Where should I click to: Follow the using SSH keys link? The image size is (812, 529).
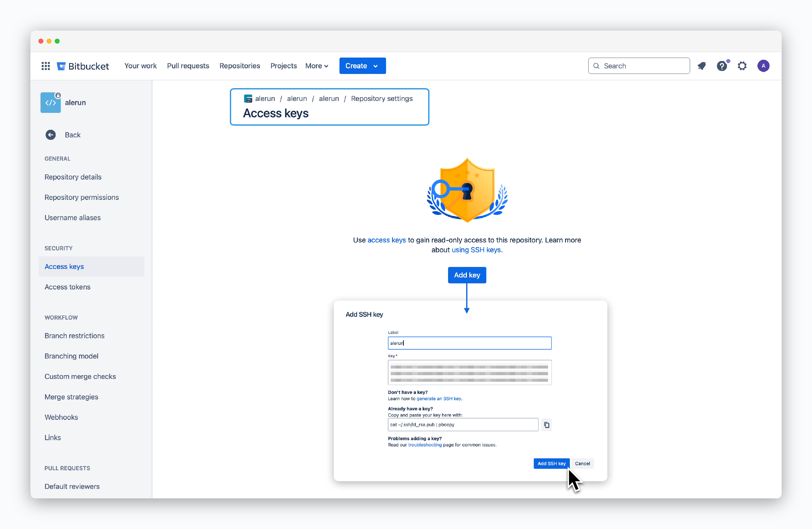[476, 250]
